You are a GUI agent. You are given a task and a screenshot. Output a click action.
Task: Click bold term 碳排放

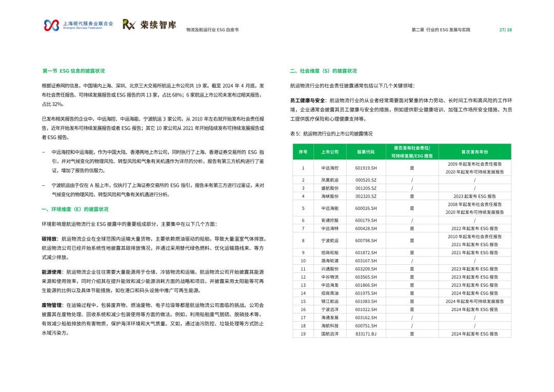pos(49,239)
